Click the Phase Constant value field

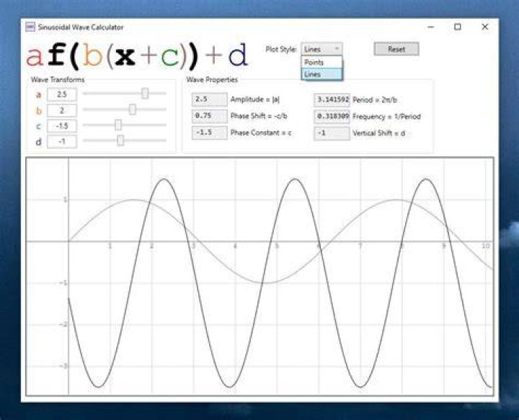click(210, 133)
